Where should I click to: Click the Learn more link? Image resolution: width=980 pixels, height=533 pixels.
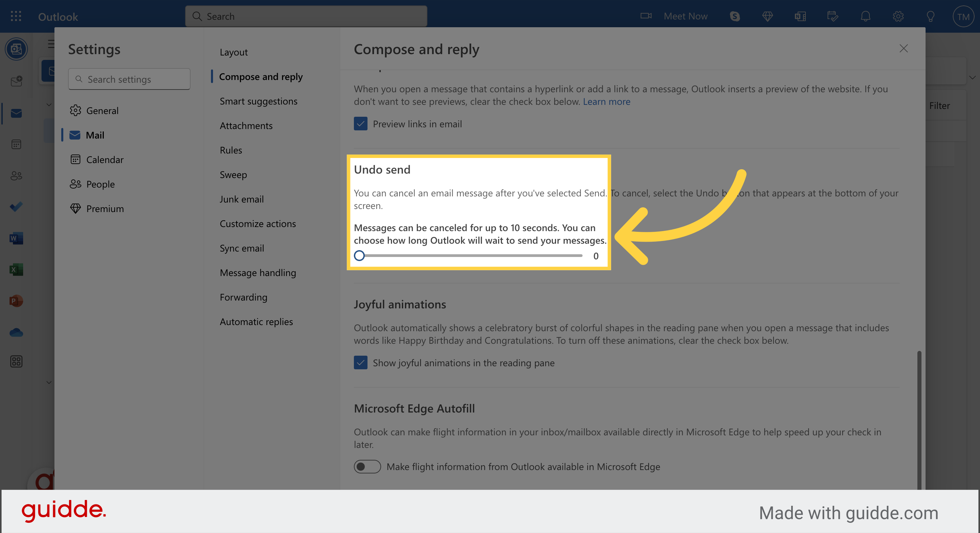606,101
